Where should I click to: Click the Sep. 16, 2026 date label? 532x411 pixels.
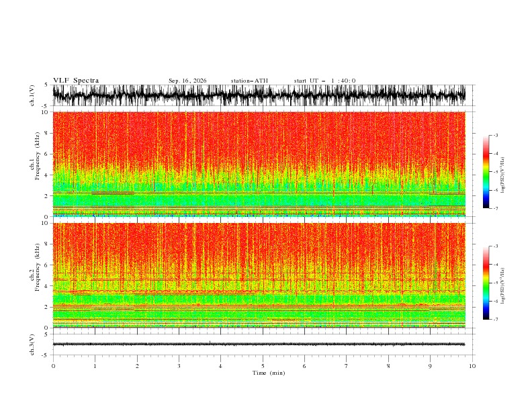point(187,81)
